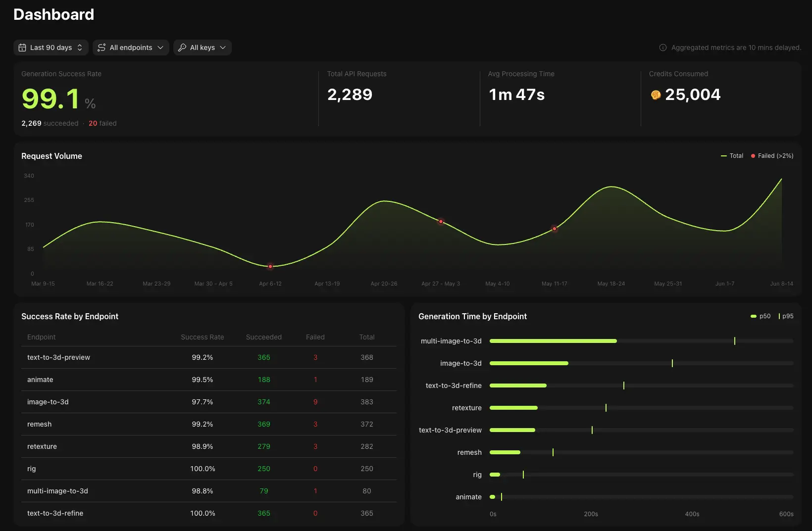Viewport: 812px width, 531px height.
Task: Toggle the Failed (>2%) legend entry
Action: pyautogui.click(x=772, y=156)
